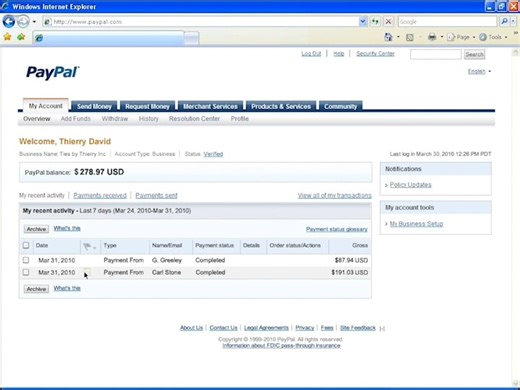Click the PayPal logo

click(53, 72)
